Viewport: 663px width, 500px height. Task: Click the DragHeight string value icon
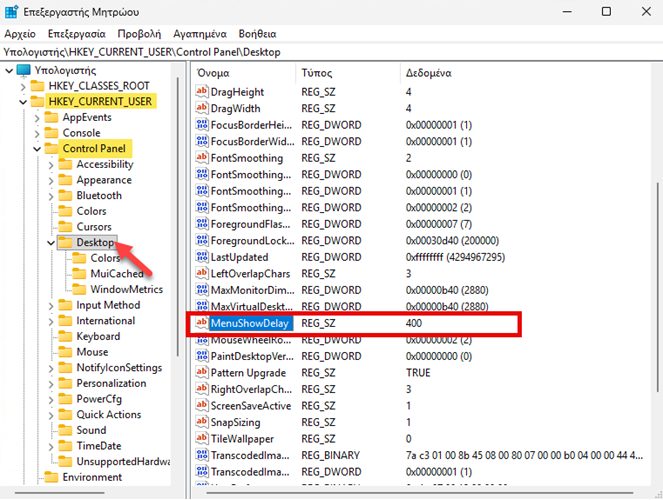(x=201, y=92)
